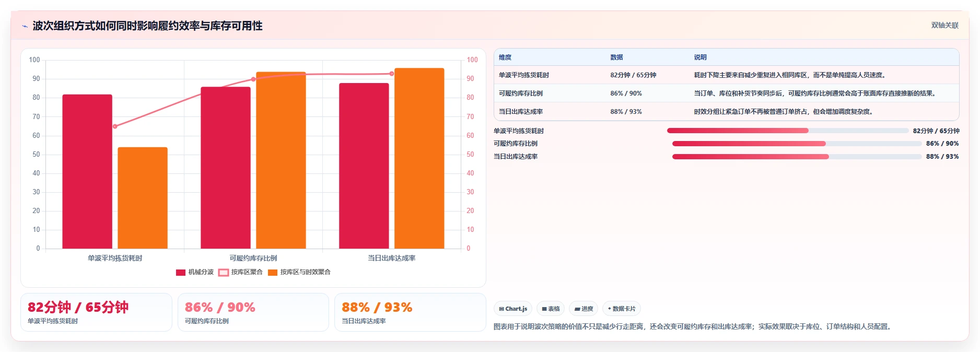Select the 单波平均拣货耗时 table row label
This screenshot has width=980, height=352.
click(x=524, y=75)
